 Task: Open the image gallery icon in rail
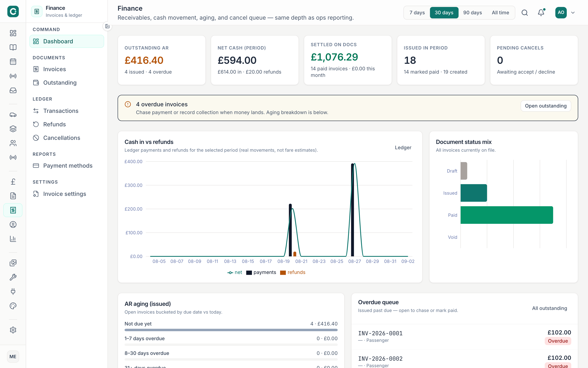pos(13,263)
